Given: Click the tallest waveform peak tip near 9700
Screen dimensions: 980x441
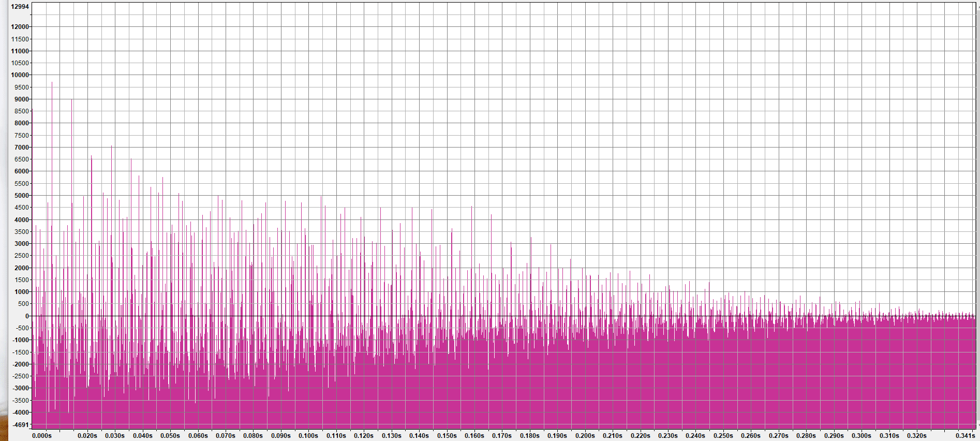Looking at the screenshot, I should 52,83.
